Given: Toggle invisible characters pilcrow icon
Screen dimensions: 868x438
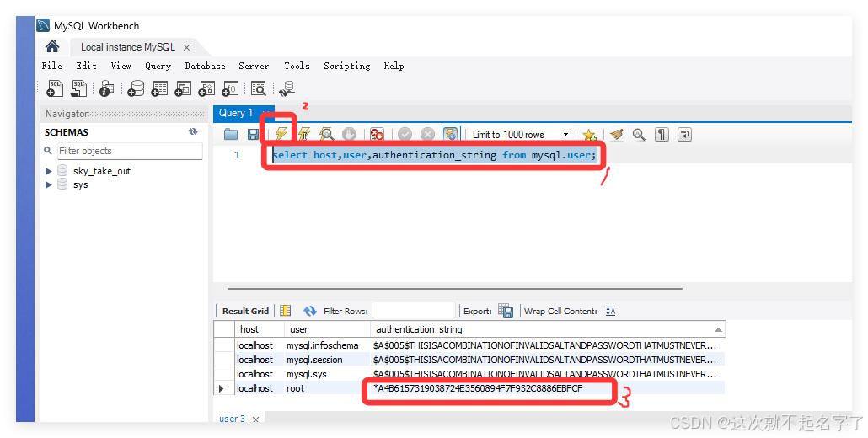Looking at the screenshot, I should pos(662,134).
